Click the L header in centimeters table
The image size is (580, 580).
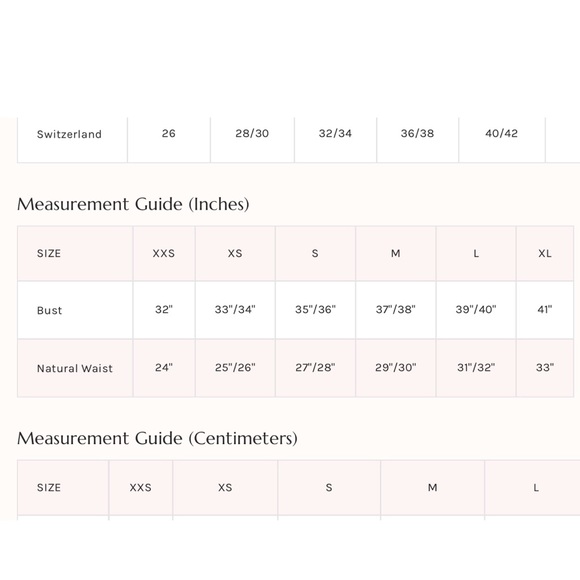536,488
